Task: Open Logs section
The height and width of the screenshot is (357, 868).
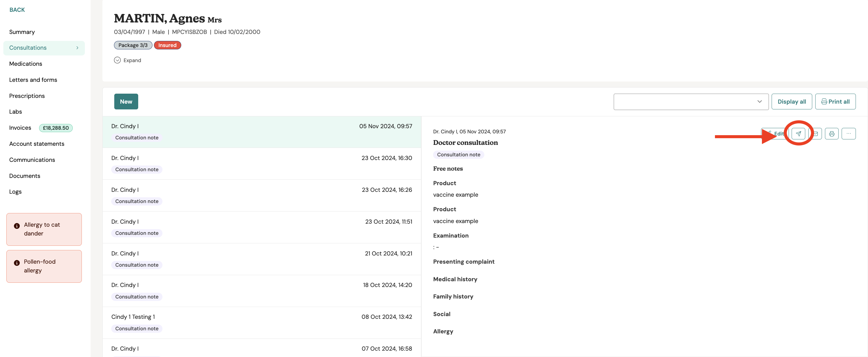Action: [x=15, y=192]
